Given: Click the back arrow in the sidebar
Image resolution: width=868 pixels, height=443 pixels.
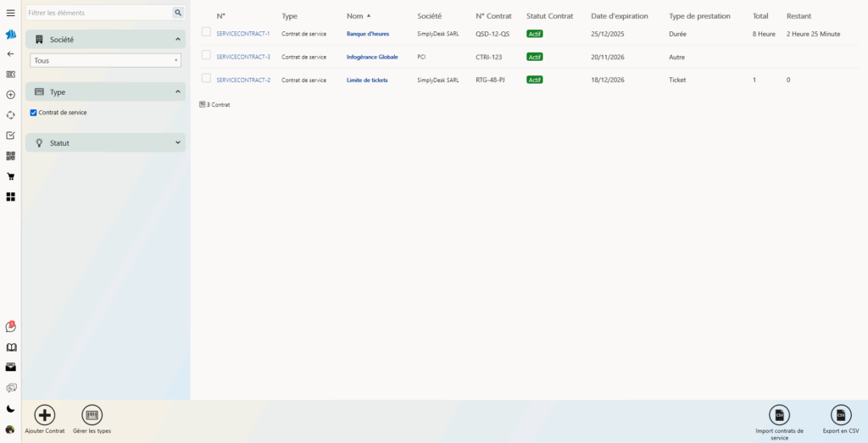Looking at the screenshot, I should [x=10, y=53].
